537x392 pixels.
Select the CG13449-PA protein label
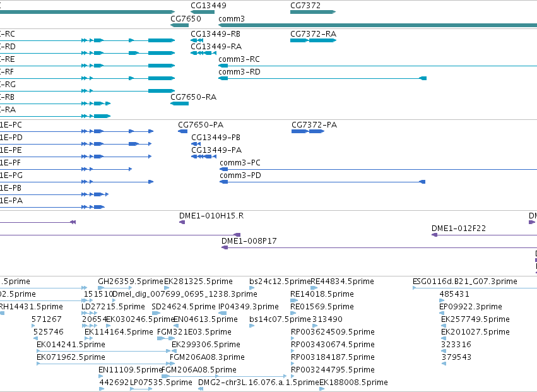[216, 150]
